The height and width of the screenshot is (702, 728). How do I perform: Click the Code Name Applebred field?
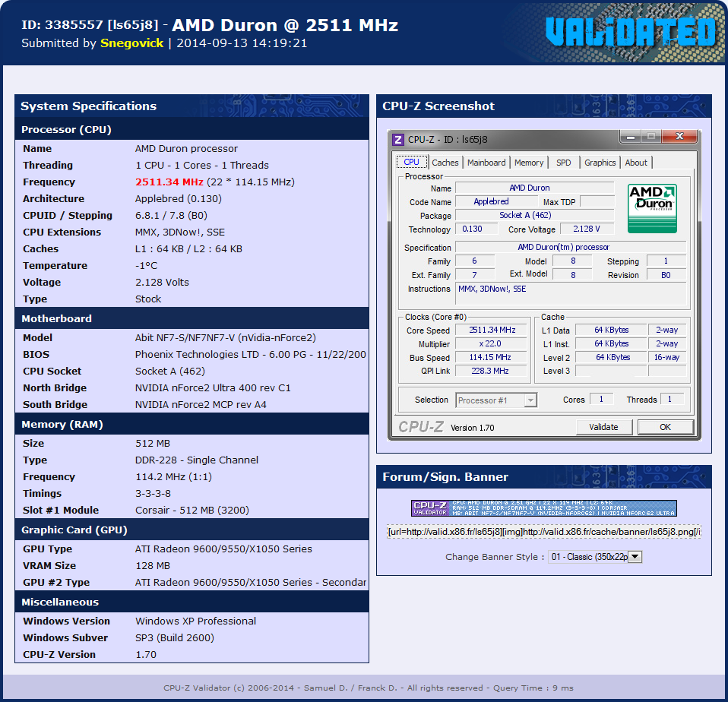[496, 201]
